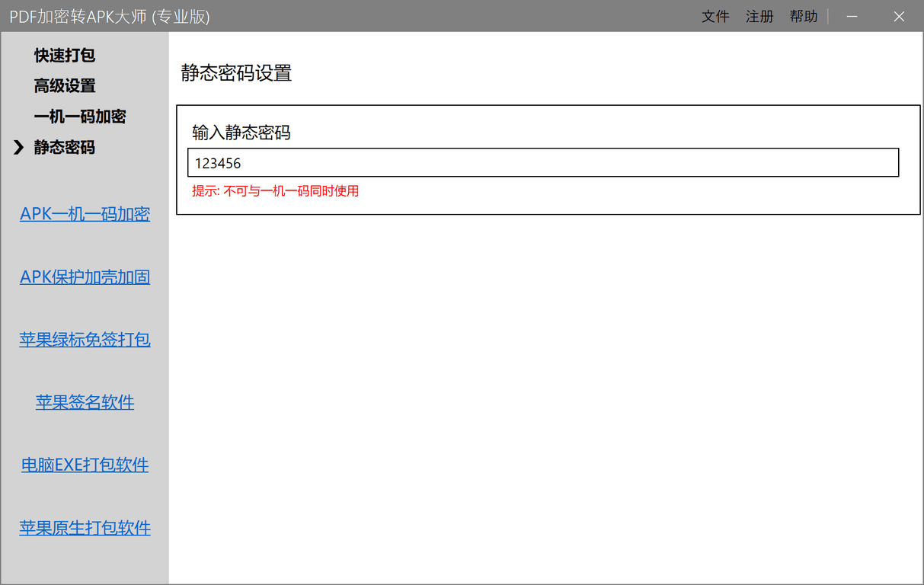924x585 pixels.
Task: Click the red warning hint text
Action: (x=274, y=190)
